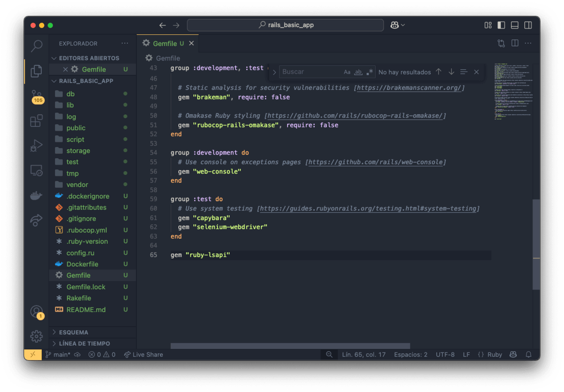Click Gemfile breadcrumb item

(163, 58)
